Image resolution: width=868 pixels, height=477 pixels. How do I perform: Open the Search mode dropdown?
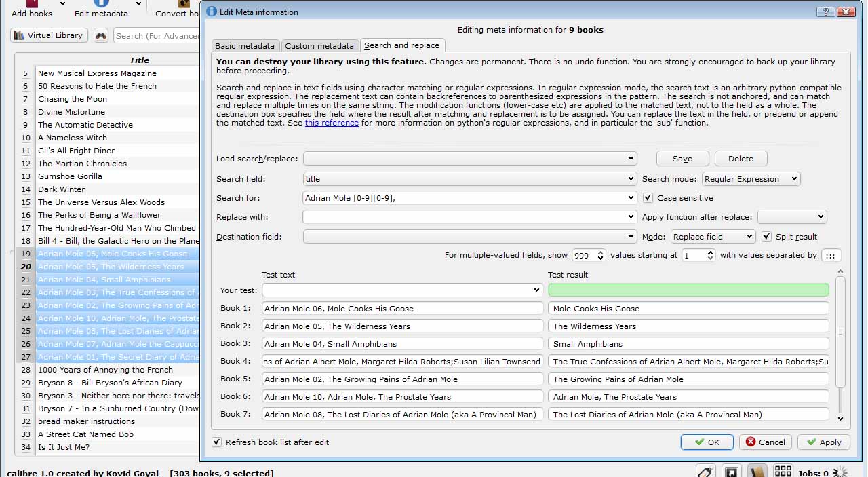click(751, 179)
